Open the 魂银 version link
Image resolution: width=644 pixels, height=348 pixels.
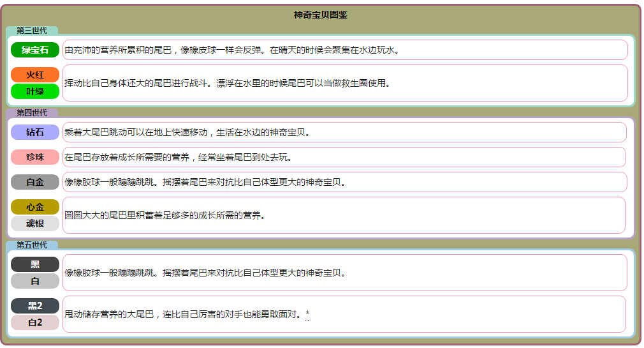pyautogui.click(x=35, y=223)
